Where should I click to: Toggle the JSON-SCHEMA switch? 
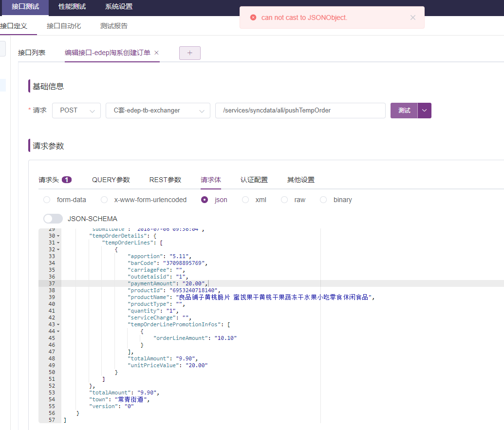tap(53, 219)
